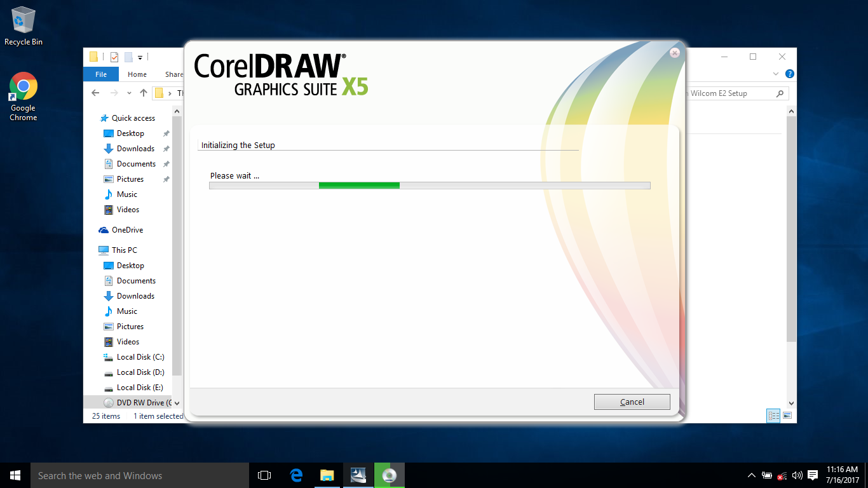
Task: Open Task View on the taskbar
Action: tap(264, 475)
